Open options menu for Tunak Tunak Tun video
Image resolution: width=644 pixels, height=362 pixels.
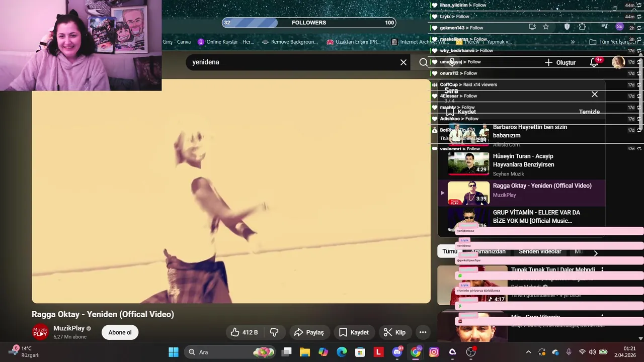pos(602,270)
